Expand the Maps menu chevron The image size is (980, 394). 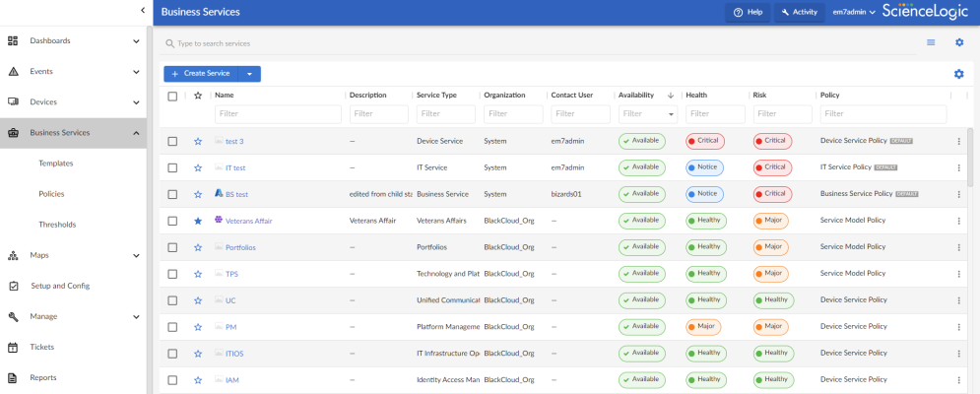point(136,255)
